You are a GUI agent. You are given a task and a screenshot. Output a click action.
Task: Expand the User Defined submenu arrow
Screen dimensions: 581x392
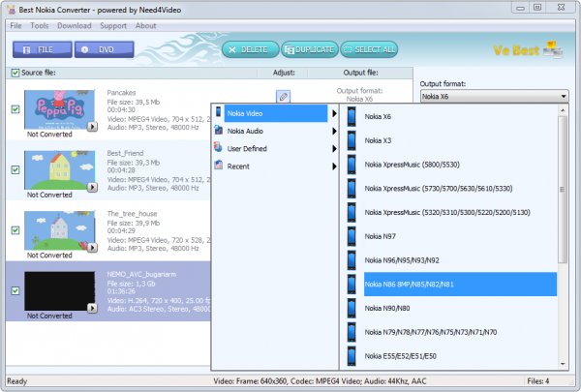(334, 149)
